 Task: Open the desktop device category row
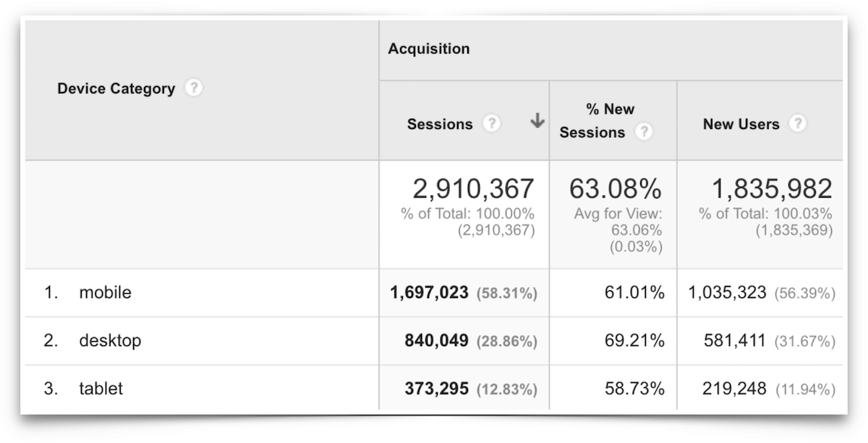(110, 340)
